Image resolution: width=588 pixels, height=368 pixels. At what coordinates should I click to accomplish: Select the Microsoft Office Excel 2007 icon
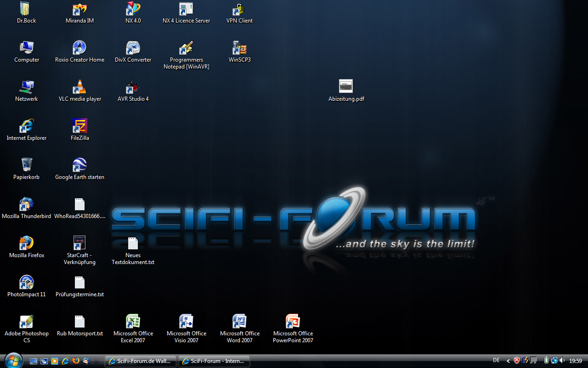click(133, 322)
